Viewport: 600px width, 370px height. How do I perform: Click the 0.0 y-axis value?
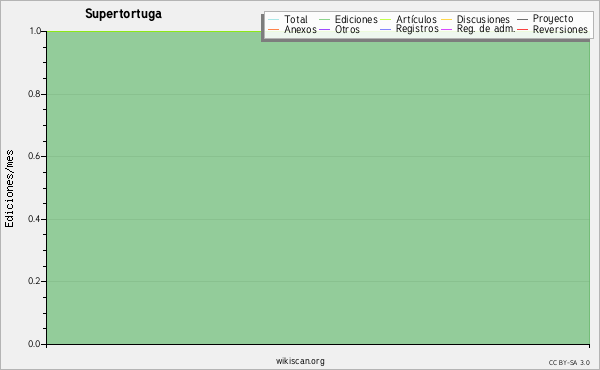34,344
